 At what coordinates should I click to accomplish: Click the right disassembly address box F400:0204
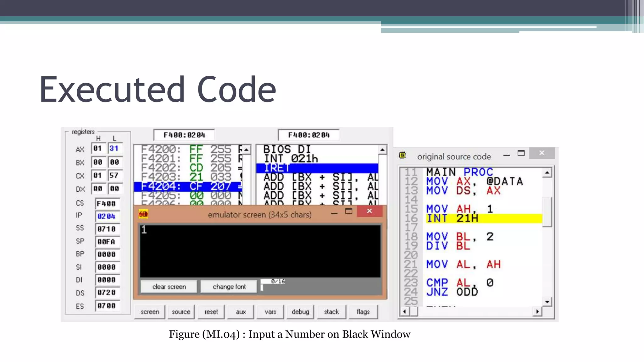point(309,135)
